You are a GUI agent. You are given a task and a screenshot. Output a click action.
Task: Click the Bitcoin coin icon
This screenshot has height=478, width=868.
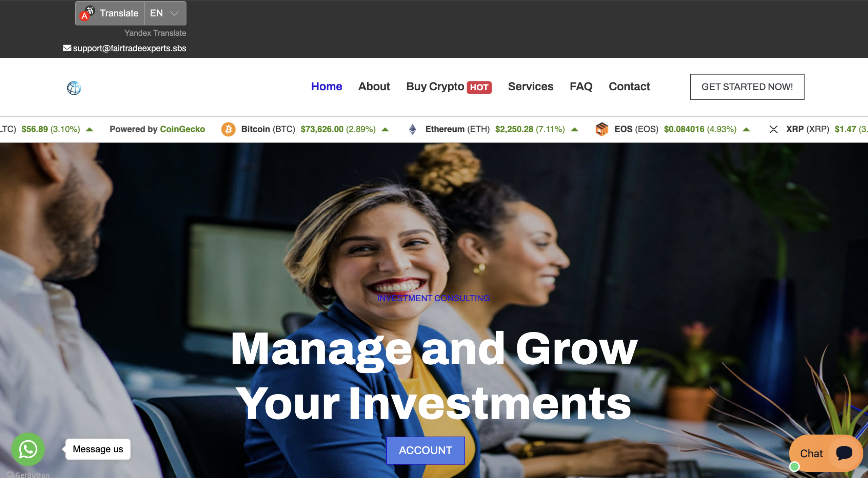pyautogui.click(x=229, y=129)
